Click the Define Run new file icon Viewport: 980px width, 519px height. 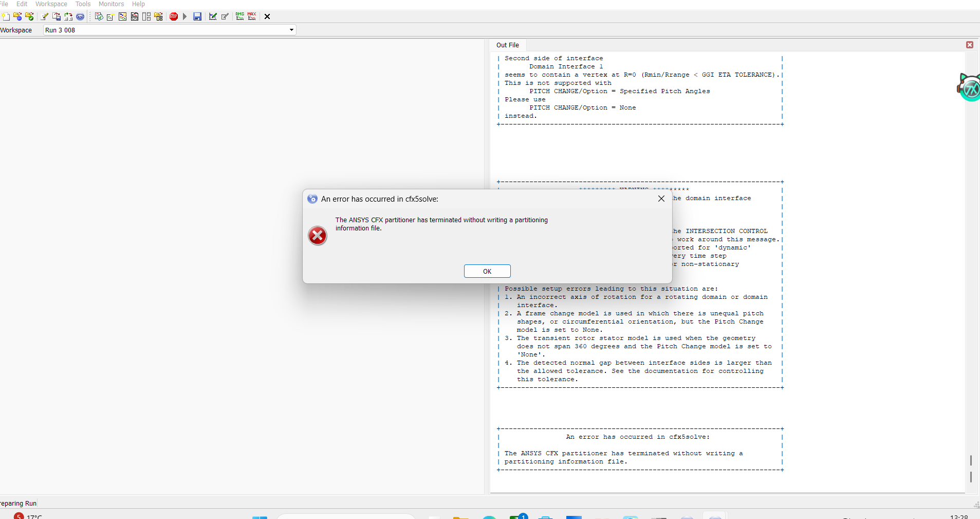(x=6, y=16)
